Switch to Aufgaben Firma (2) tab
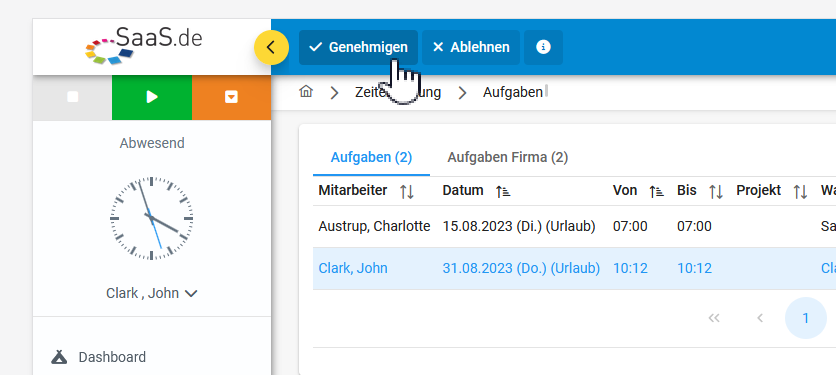Screen dimensions: 836x375 (x=508, y=157)
